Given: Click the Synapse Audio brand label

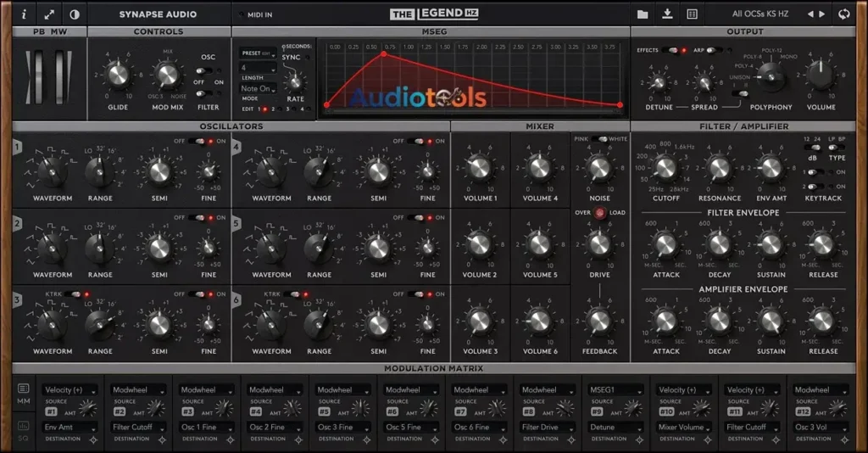Looking at the screenshot, I should (158, 14).
